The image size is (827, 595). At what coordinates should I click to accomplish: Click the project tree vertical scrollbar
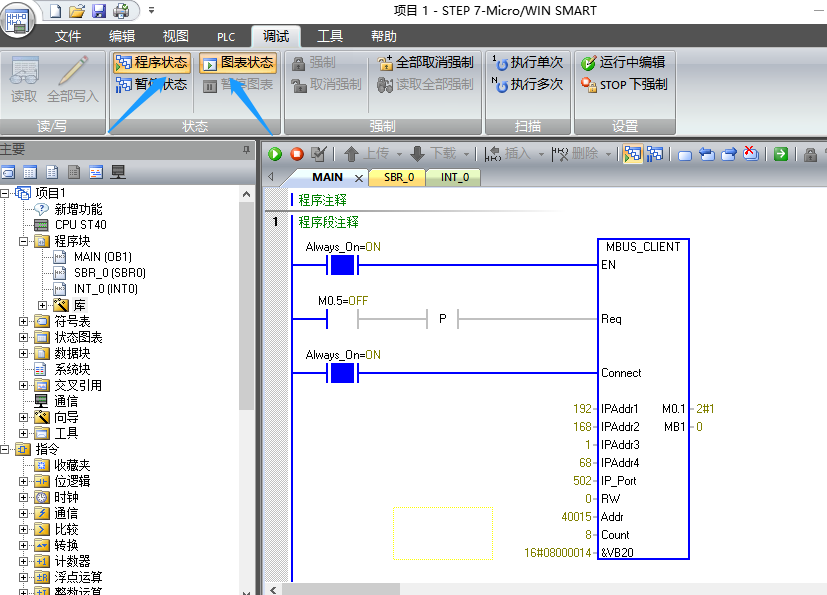point(247,300)
